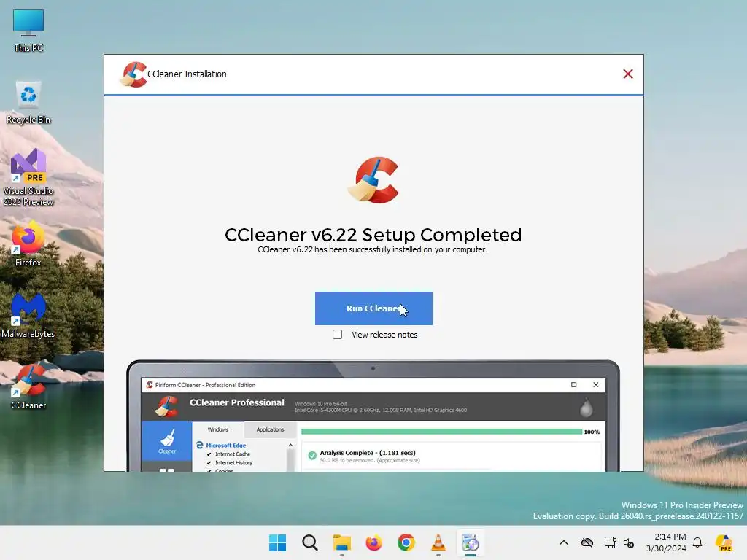
Task: Click the Run CCleaner button
Action: coord(373,308)
